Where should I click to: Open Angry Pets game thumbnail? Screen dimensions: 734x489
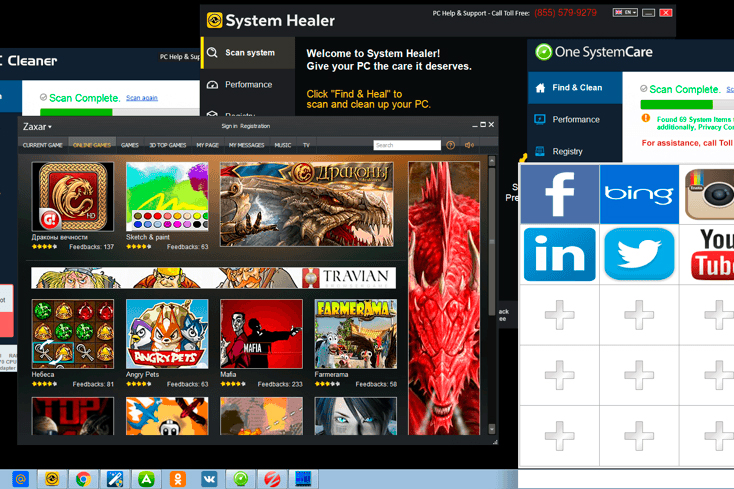point(167,334)
